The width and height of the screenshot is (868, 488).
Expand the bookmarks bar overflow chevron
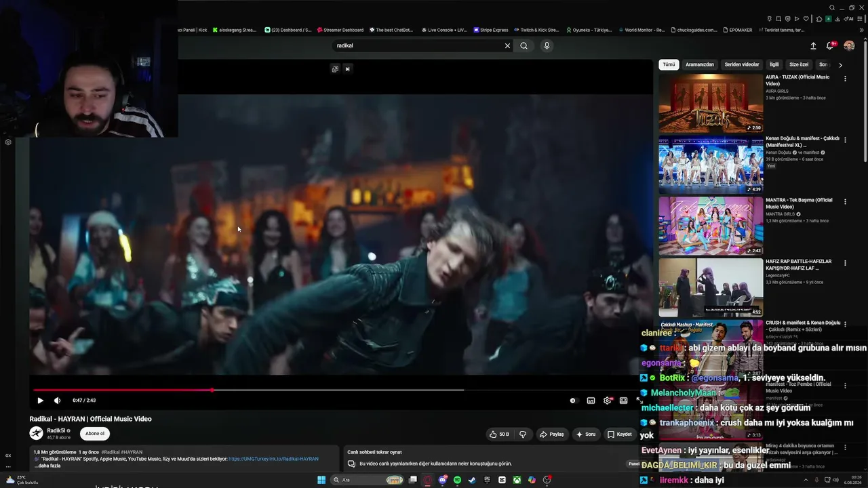tap(861, 30)
